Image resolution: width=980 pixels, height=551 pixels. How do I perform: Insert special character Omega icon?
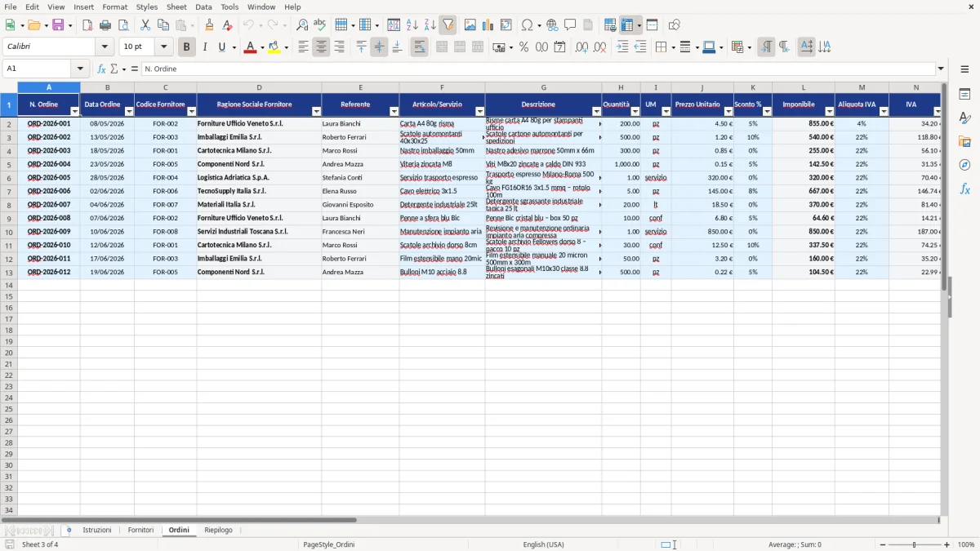point(527,25)
